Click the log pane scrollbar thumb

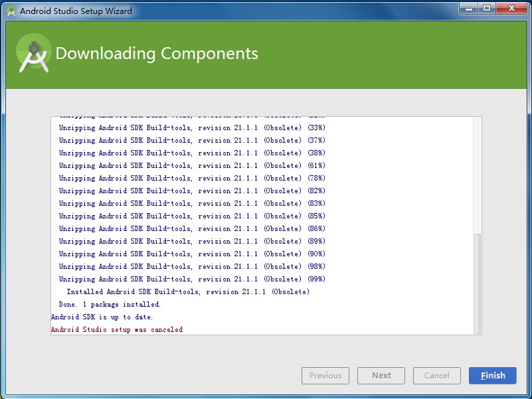pos(478,283)
